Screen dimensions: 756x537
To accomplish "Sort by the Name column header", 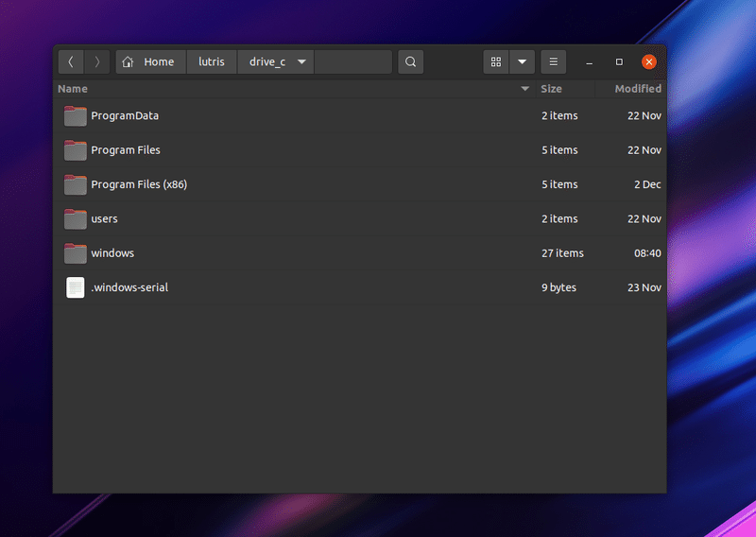I will (x=294, y=89).
